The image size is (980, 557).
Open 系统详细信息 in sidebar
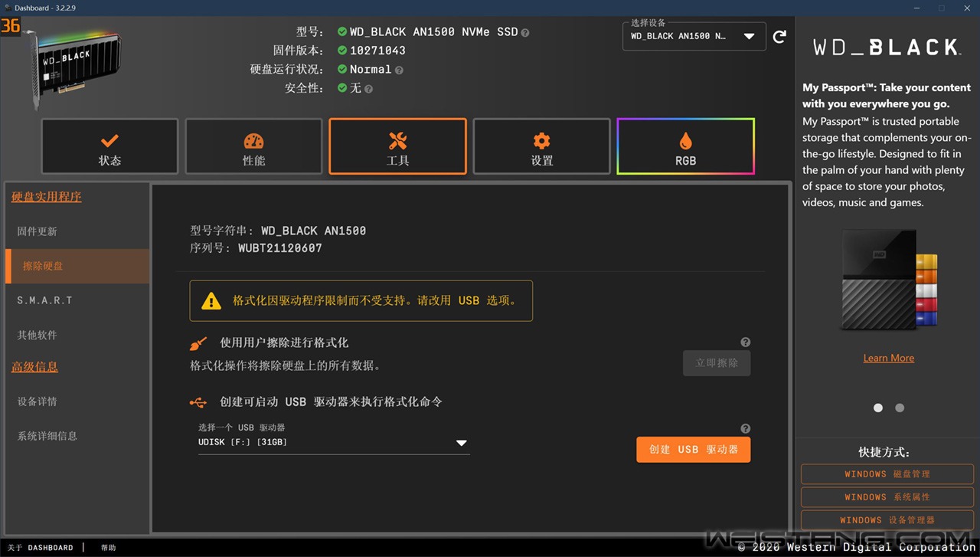coord(77,436)
